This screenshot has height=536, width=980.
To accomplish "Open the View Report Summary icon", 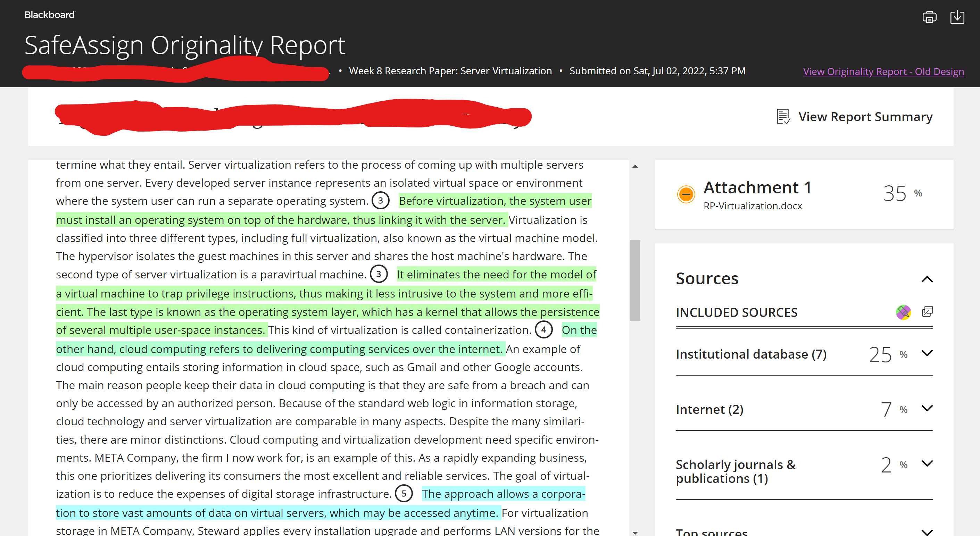I will [783, 117].
